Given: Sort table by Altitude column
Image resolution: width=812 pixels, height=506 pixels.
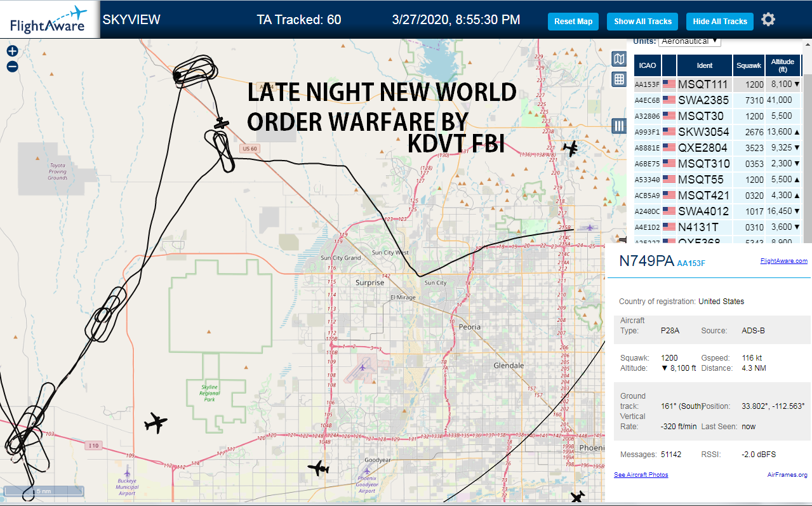Looking at the screenshot, I should click(782, 65).
